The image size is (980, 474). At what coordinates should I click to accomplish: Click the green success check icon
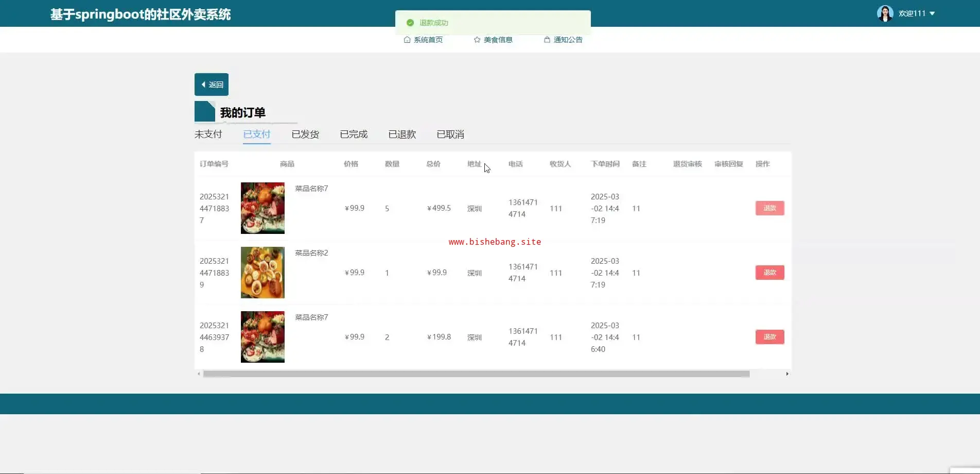(410, 23)
